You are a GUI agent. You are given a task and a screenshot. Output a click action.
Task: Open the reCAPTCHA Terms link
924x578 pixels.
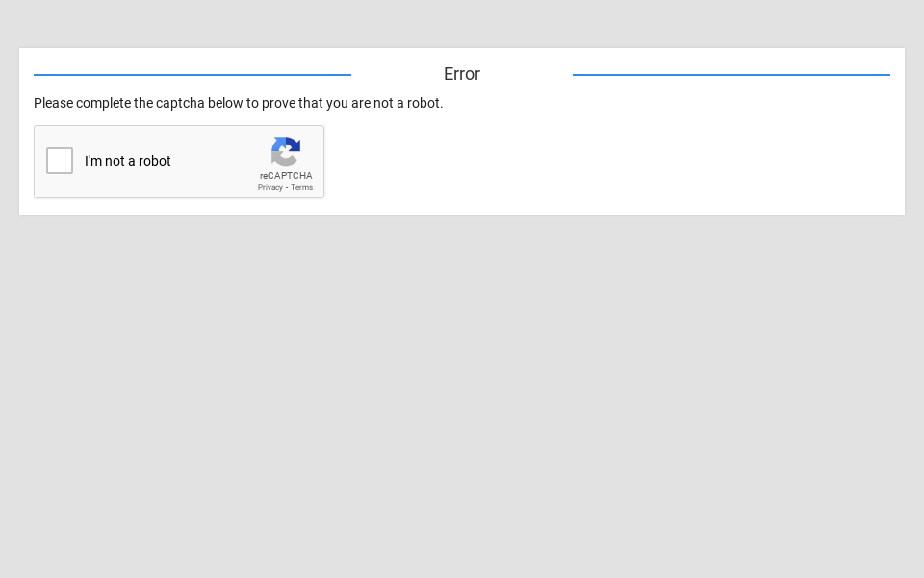point(302,187)
